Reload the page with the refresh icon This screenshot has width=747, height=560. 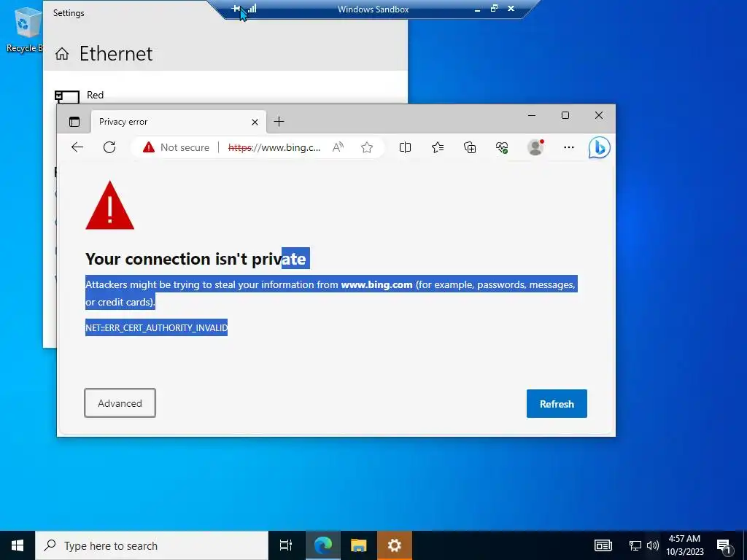pos(109,147)
